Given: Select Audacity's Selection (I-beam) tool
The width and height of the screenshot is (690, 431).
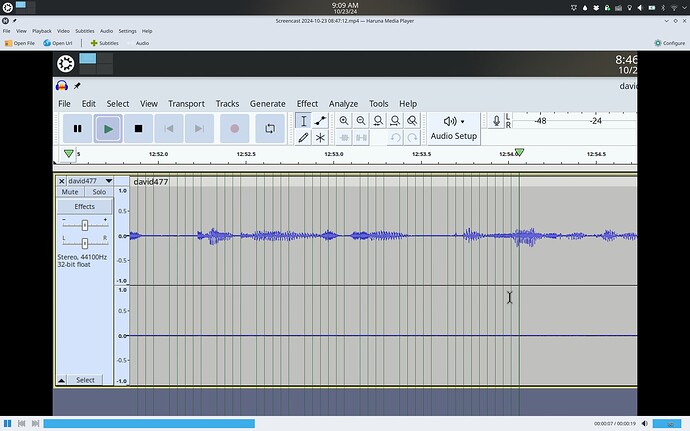Looking at the screenshot, I should [303, 121].
